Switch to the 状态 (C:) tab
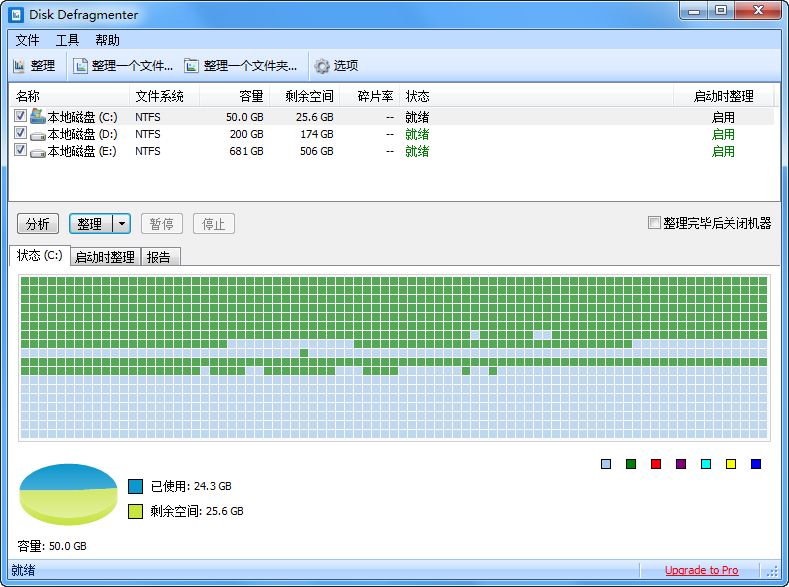789x587 pixels. (40, 256)
